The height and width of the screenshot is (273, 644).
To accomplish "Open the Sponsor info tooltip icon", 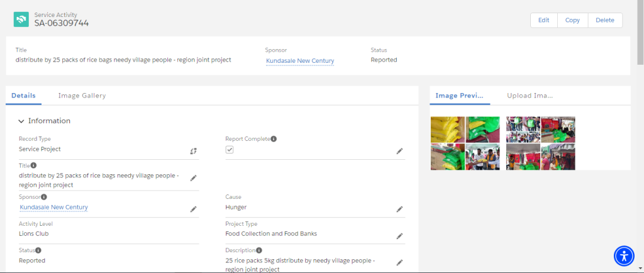I will coord(44,197).
